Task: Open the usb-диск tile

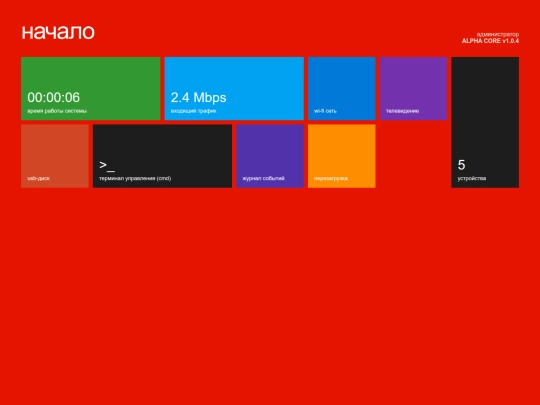Action: coord(55,156)
